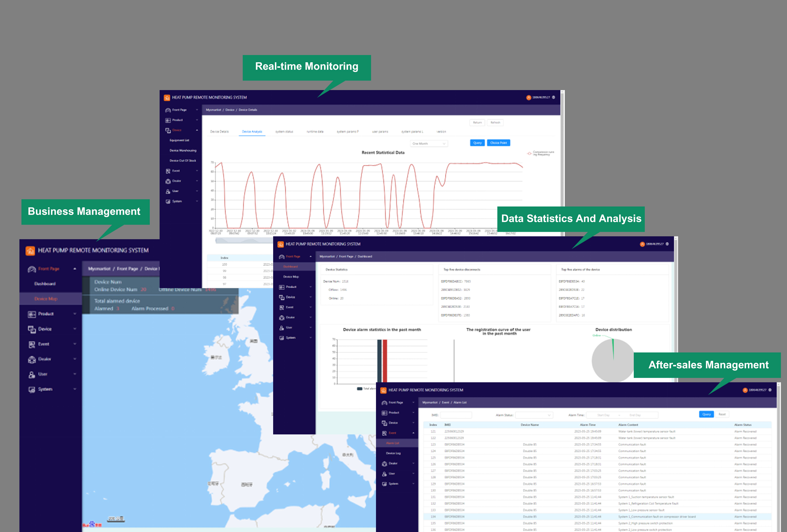Click the Device icon in Business Management sidebar
787x532 pixels.
[32, 329]
